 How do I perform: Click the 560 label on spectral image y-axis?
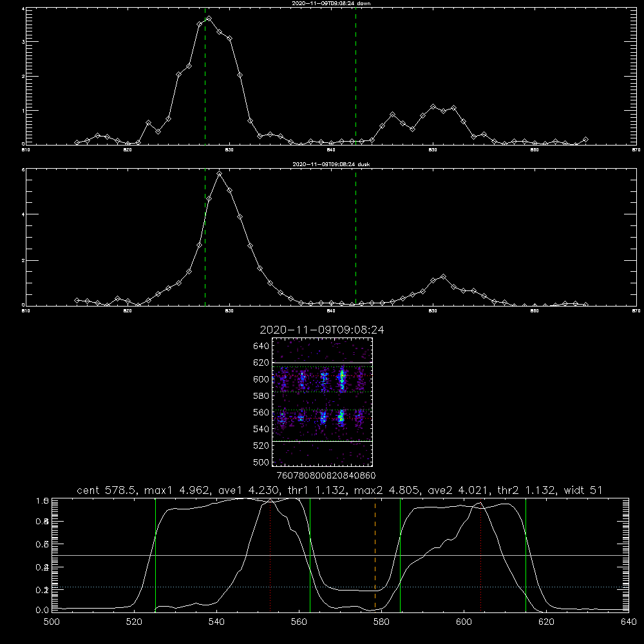(261, 412)
